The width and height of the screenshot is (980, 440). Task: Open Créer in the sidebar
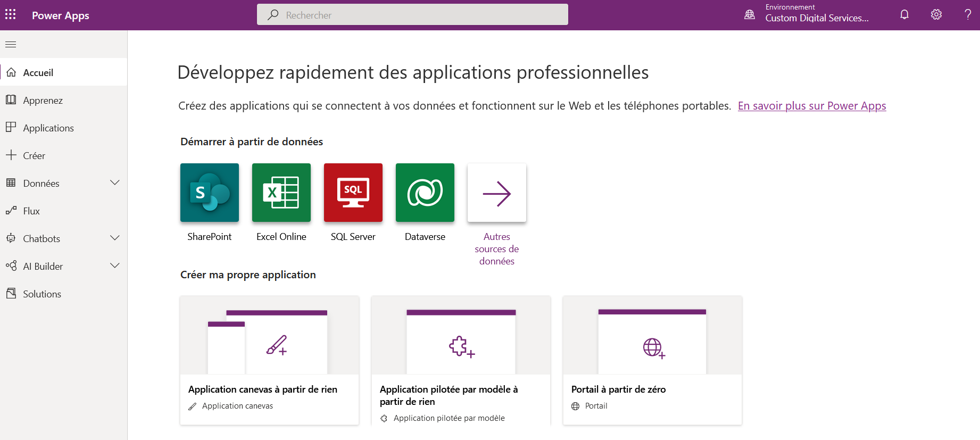pyautogui.click(x=64, y=155)
